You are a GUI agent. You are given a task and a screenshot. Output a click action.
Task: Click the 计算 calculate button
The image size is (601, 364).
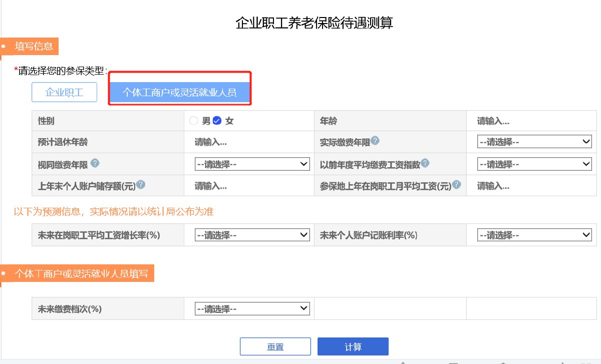[353, 347]
